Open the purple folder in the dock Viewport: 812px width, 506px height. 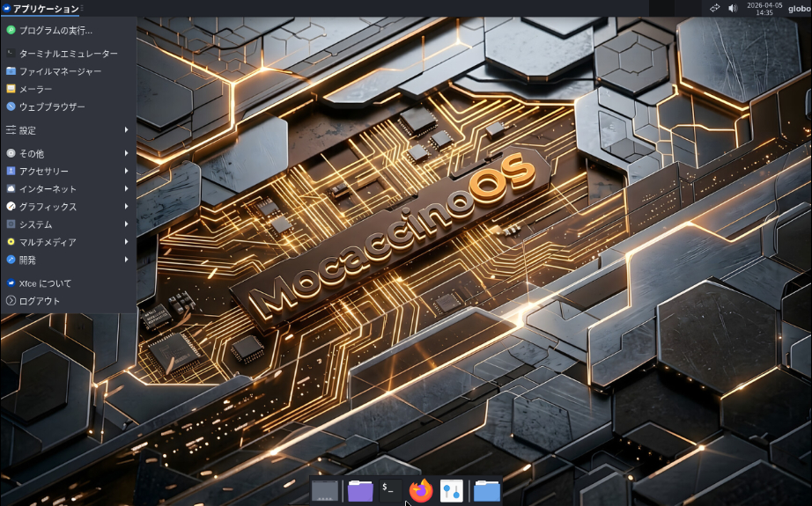coord(359,490)
